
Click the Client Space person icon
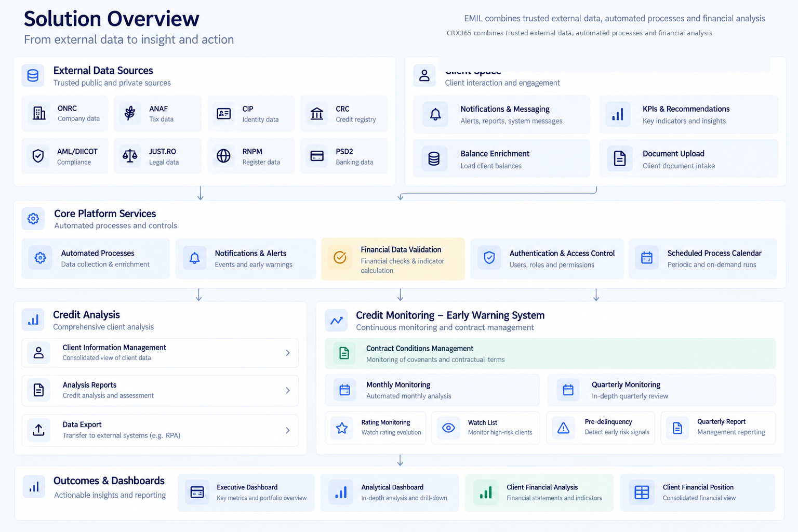click(x=424, y=75)
